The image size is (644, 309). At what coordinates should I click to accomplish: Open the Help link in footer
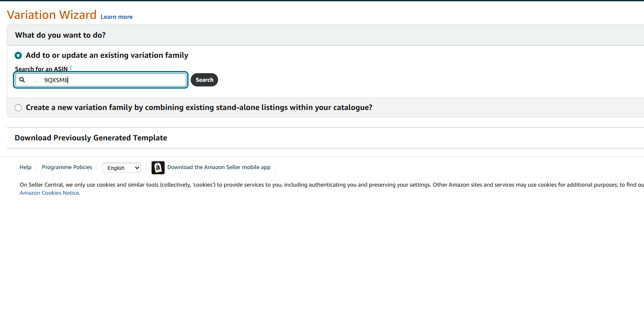26,167
